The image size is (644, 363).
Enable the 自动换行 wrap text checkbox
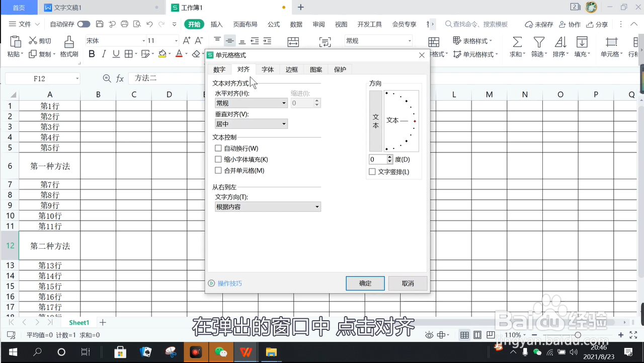[218, 148]
